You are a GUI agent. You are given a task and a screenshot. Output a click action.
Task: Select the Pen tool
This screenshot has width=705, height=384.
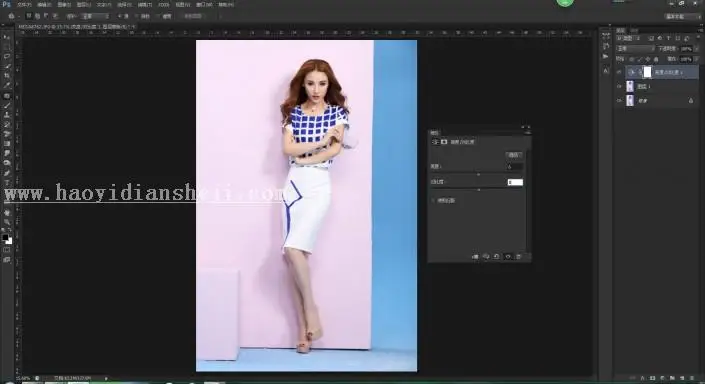pos(7,173)
